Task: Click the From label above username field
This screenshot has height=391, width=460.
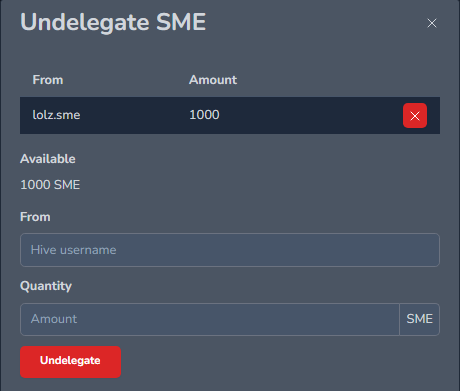Action: point(35,217)
